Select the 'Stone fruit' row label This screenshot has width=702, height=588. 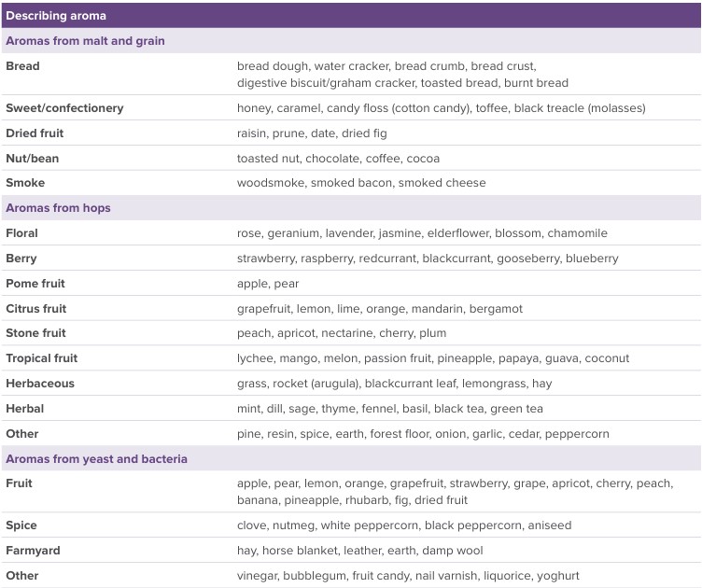(35, 333)
